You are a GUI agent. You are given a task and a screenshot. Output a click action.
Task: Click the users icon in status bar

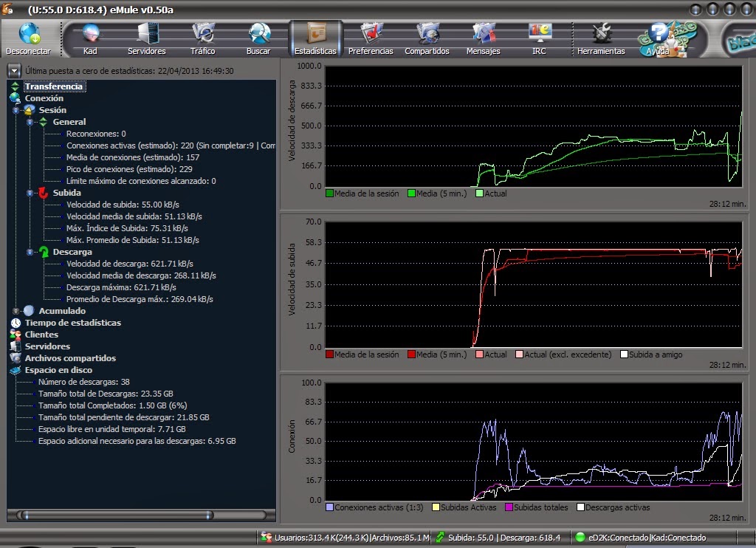[x=266, y=538]
